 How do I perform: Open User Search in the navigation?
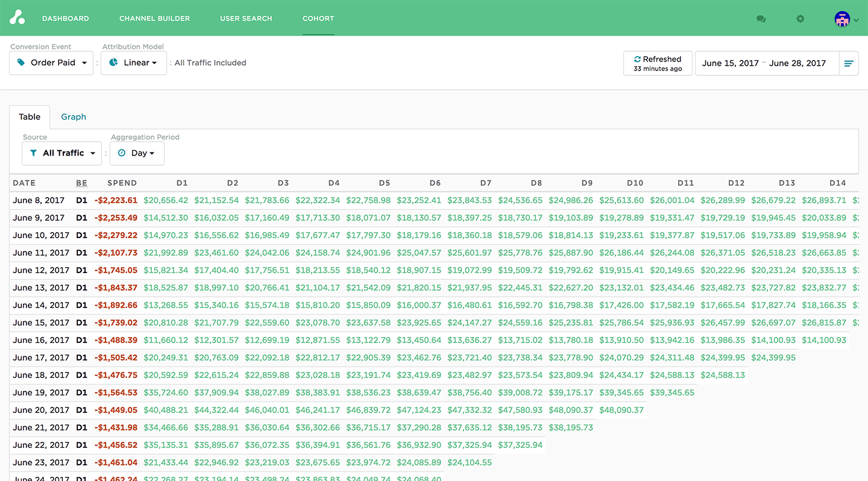click(x=246, y=19)
